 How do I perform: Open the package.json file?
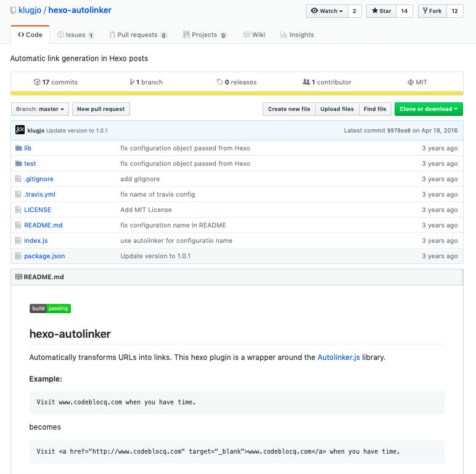pos(44,256)
